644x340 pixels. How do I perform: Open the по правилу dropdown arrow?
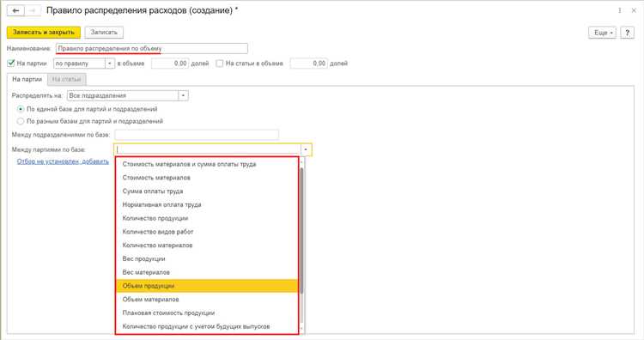point(110,64)
